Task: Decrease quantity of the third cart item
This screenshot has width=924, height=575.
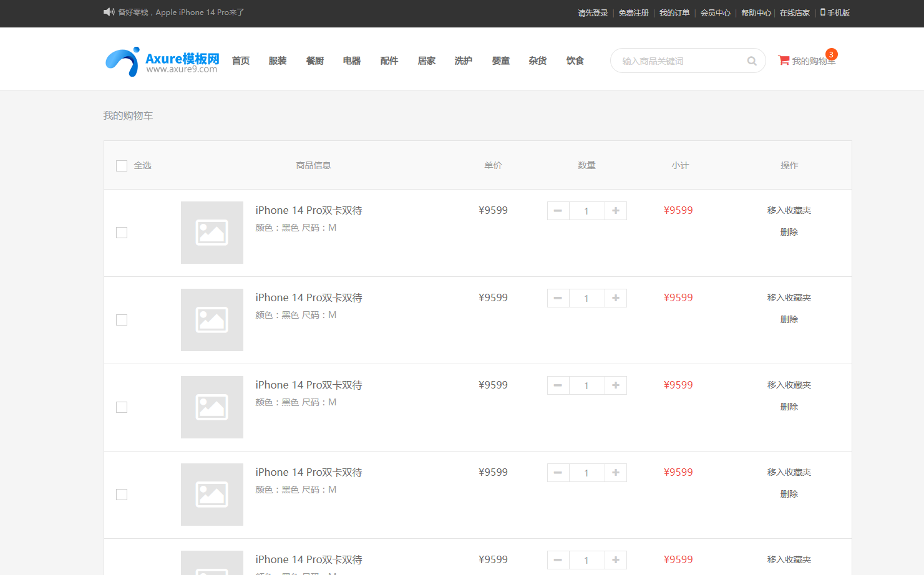Action: [558, 385]
